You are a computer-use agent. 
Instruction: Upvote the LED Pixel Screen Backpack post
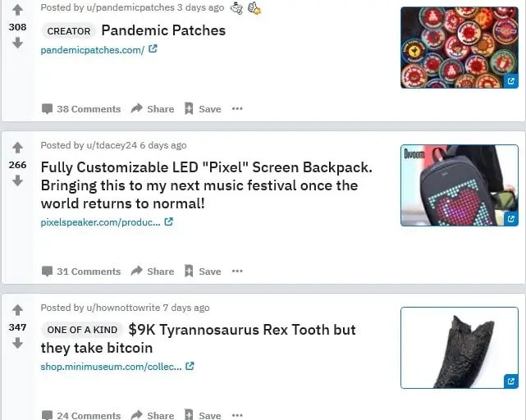click(x=17, y=148)
